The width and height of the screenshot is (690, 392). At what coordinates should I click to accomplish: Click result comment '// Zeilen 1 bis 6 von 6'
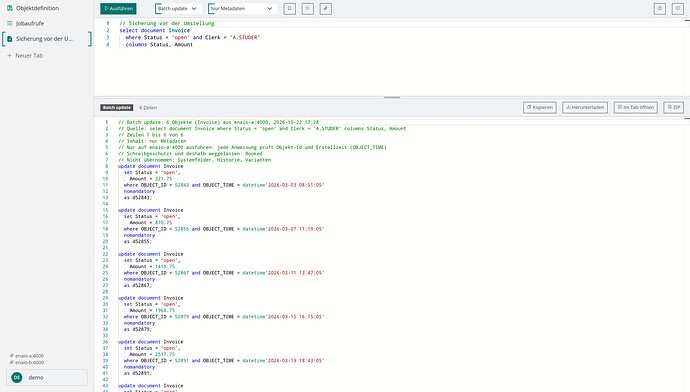(x=150, y=135)
